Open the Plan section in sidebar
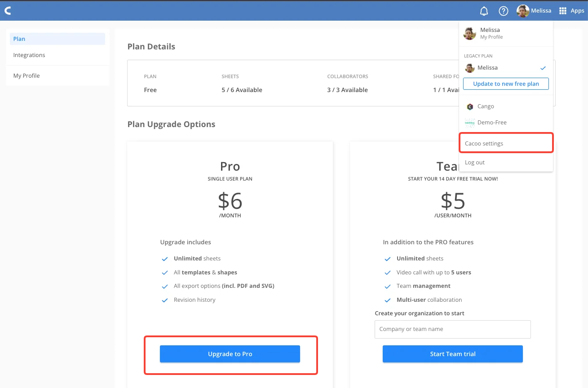The width and height of the screenshot is (588, 388). (57, 39)
